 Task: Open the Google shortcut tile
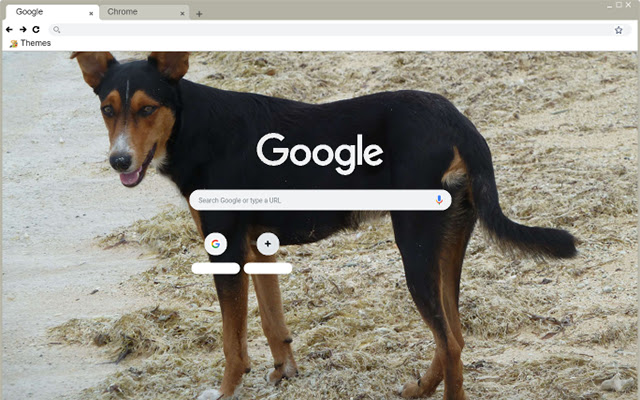216,244
